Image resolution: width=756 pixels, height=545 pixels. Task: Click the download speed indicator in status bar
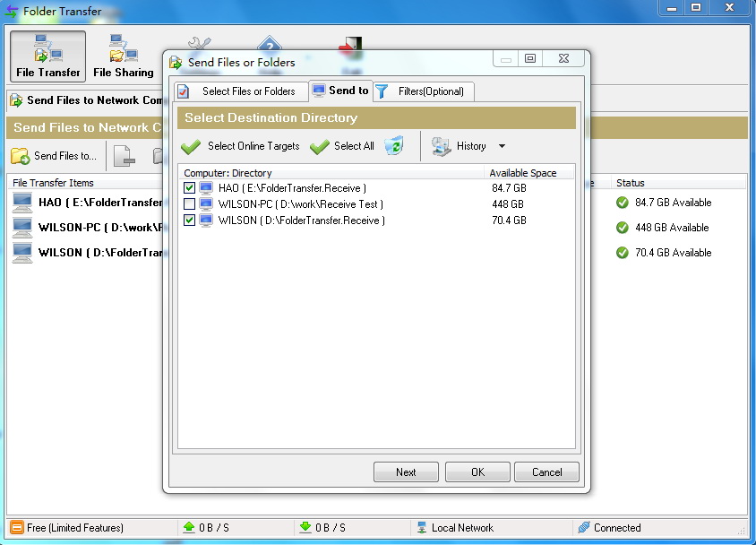[x=322, y=528]
